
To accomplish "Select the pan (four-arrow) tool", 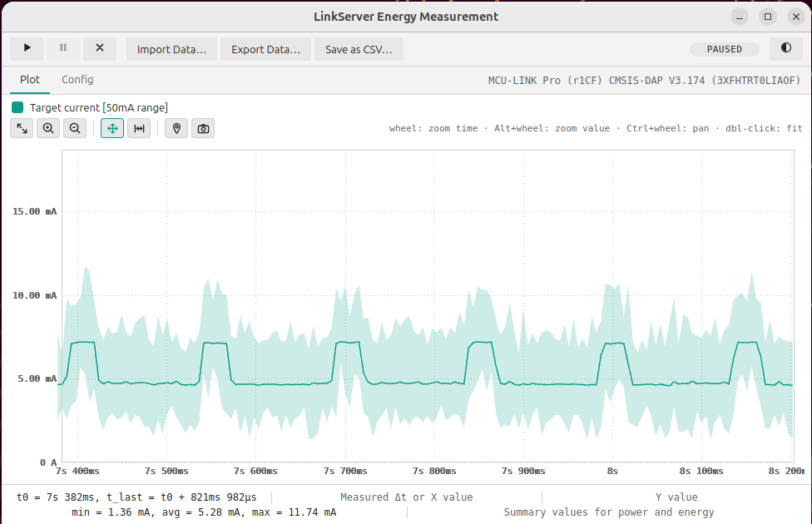I will pyautogui.click(x=112, y=128).
